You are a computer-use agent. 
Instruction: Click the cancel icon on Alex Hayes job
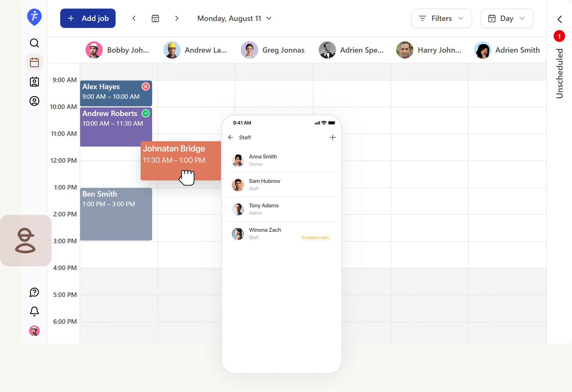click(x=145, y=86)
